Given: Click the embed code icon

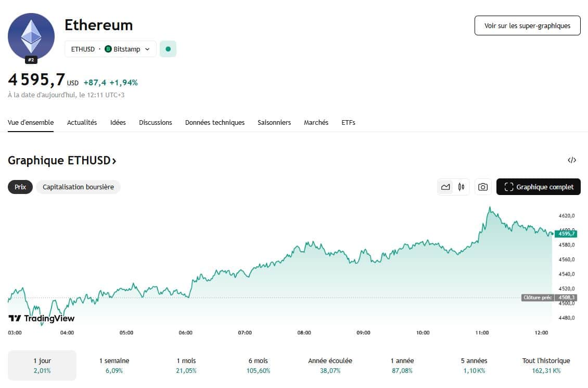Looking at the screenshot, I should pos(572,160).
